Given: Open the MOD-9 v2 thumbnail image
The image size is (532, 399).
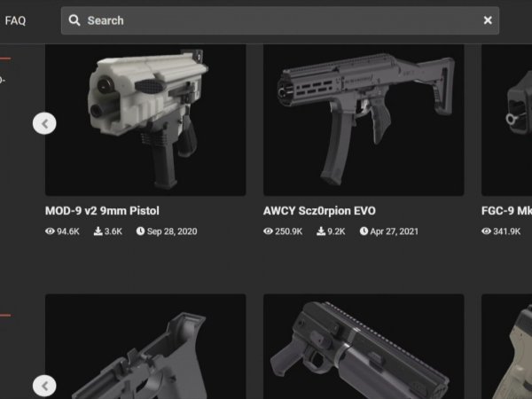Looking at the screenshot, I should coord(145,120).
